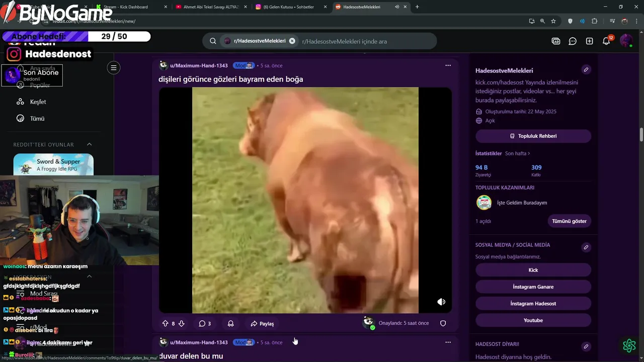
Task: Open Reddit chat icon
Action: [573, 41]
